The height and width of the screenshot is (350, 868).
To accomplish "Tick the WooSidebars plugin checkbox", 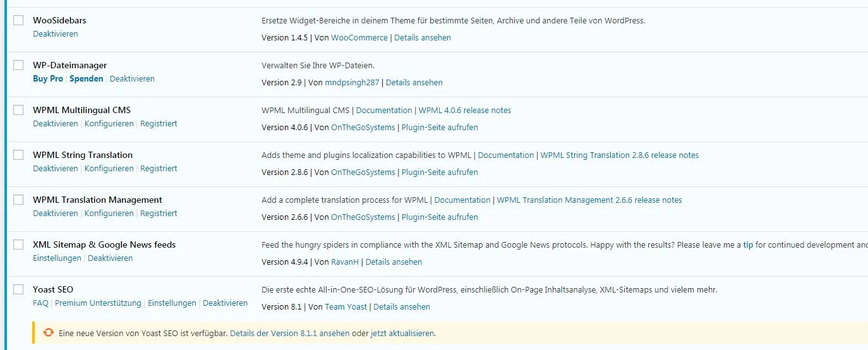I will 18,20.
